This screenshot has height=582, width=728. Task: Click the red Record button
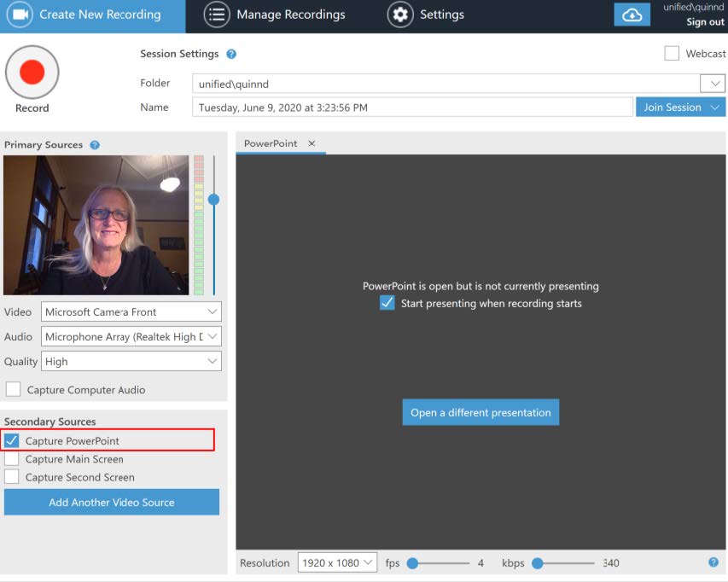32,73
